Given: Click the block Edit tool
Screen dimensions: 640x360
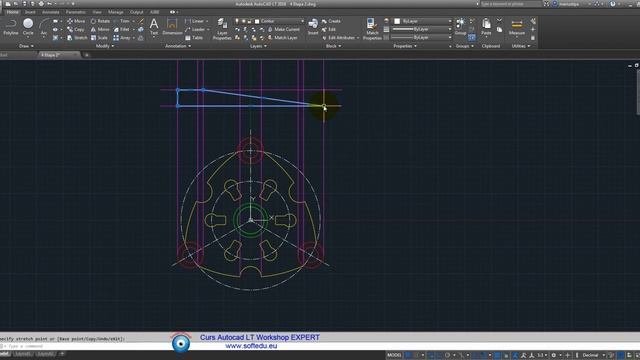Looking at the screenshot, I should tap(329, 29).
